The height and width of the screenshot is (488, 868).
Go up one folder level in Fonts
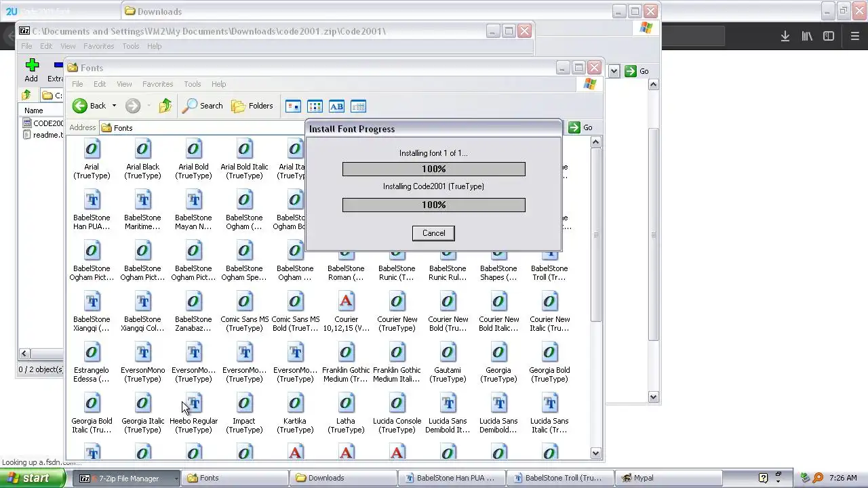[165, 106]
